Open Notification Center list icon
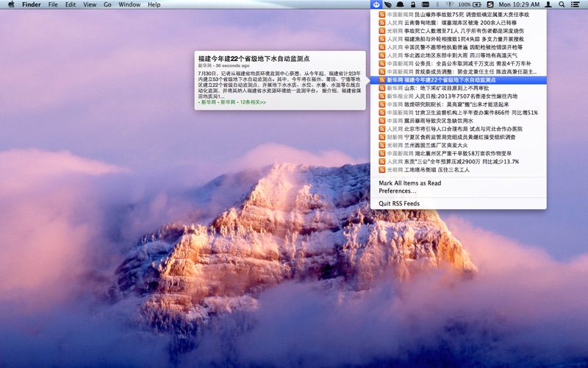588x368 pixels. 577,4
